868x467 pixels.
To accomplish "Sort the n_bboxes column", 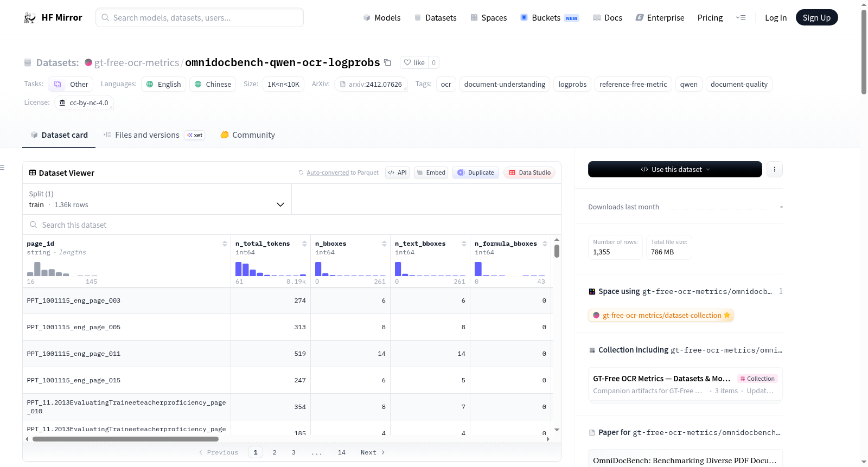I will click(x=384, y=244).
